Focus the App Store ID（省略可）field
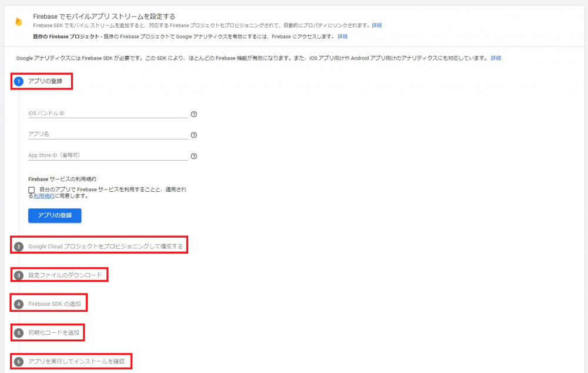Viewport: 588px width, 373px height. click(108, 155)
